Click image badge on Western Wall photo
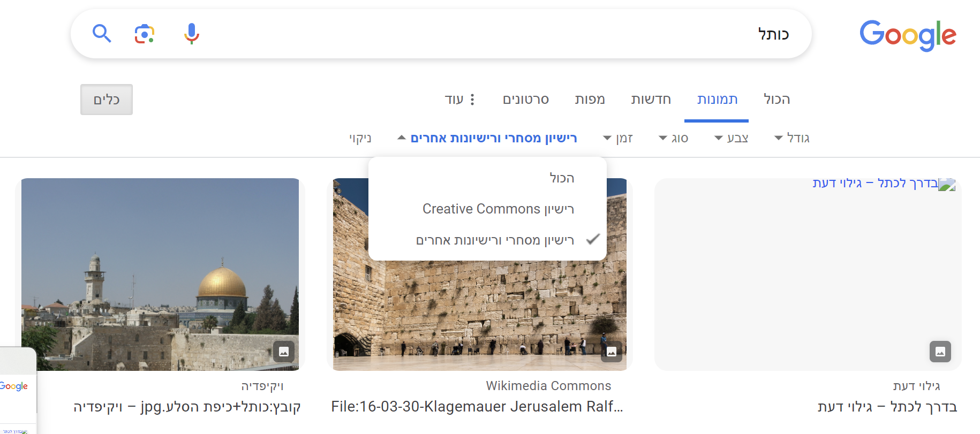The image size is (980, 434). tap(612, 352)
